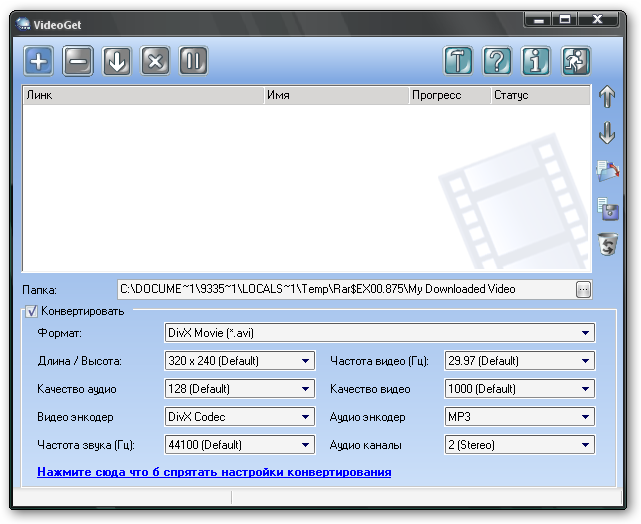The image size is (641, 524).
Task: Open help with the question mark icon
Action: click(x=497, y=61)
